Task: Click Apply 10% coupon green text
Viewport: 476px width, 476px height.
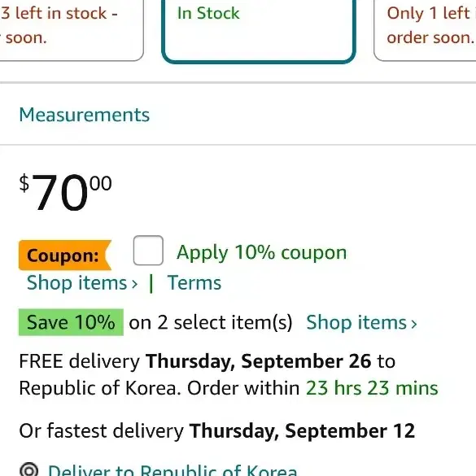Action: pyautogui.click(x=262, y=252)
